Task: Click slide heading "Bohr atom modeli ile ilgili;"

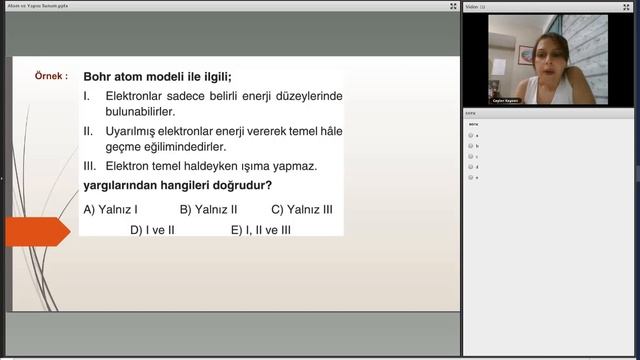Action: (x=157, y=77)
